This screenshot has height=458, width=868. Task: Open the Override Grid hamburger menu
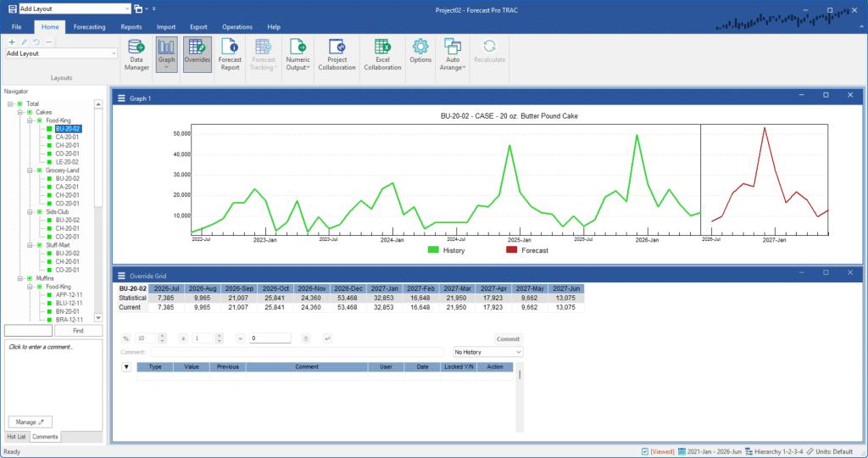tap(121, 276)
